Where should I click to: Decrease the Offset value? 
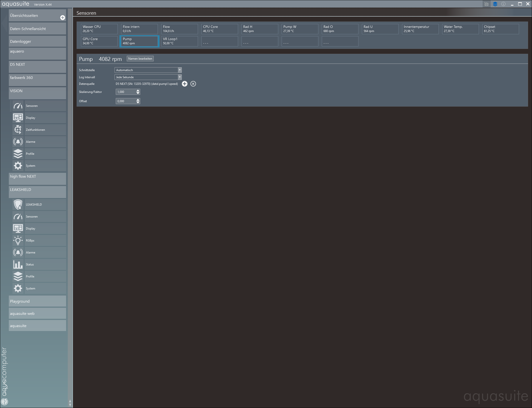coord(138,102)
